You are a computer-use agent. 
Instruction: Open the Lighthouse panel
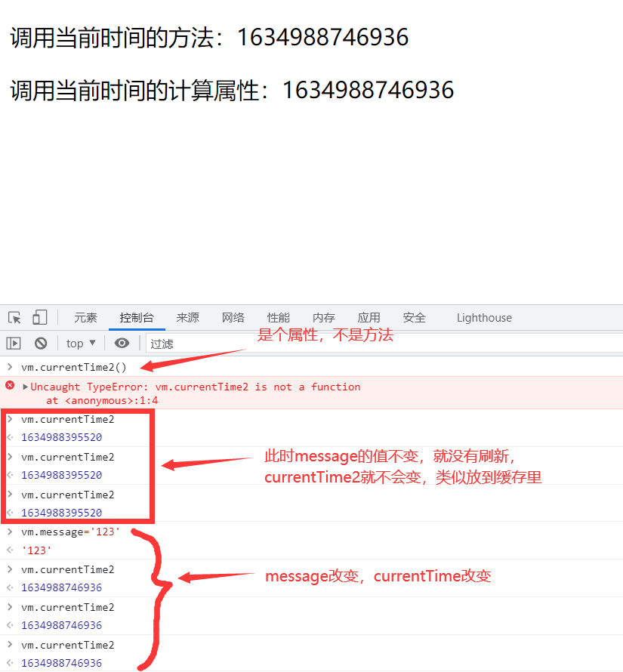pyautogui.click(x=483, y=317)
